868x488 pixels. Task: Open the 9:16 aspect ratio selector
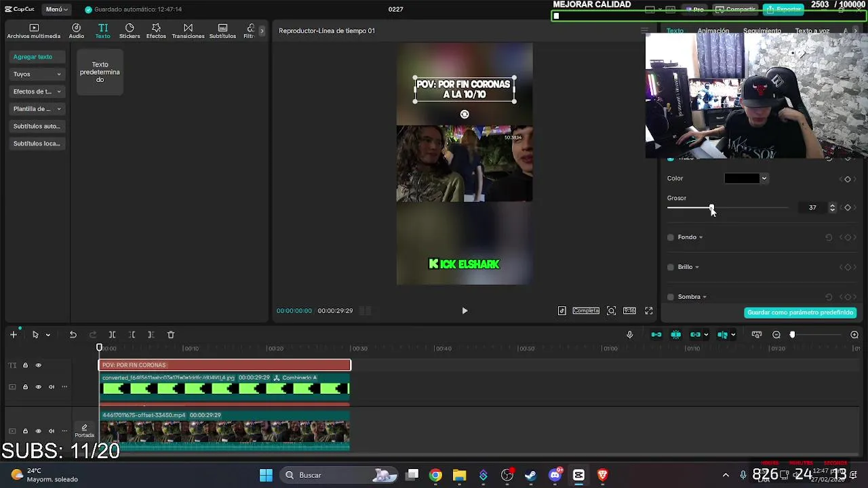coord(630,311)
